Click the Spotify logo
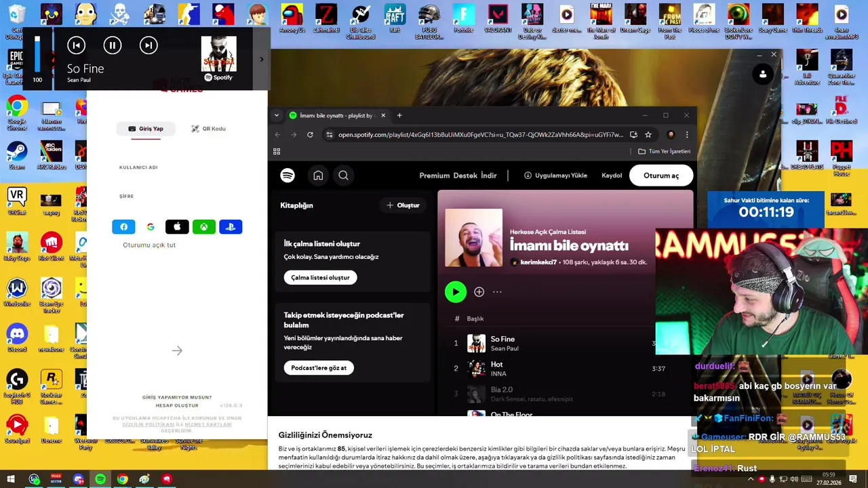This screenshot has width=868, height=488. click(288, 176)
